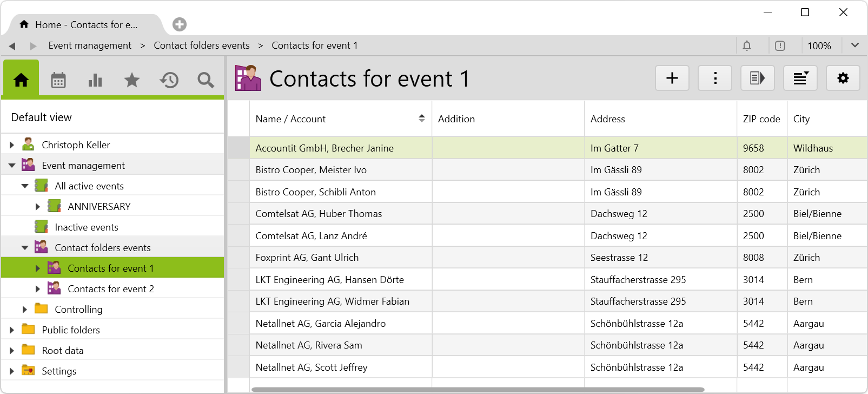The height and width of the screenshot is (394, 868).
Task: Open the three-dot more options menu
Action: [715, 78]
